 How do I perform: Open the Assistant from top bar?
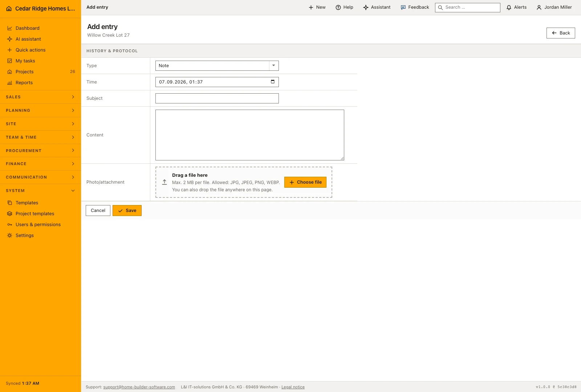377,7
